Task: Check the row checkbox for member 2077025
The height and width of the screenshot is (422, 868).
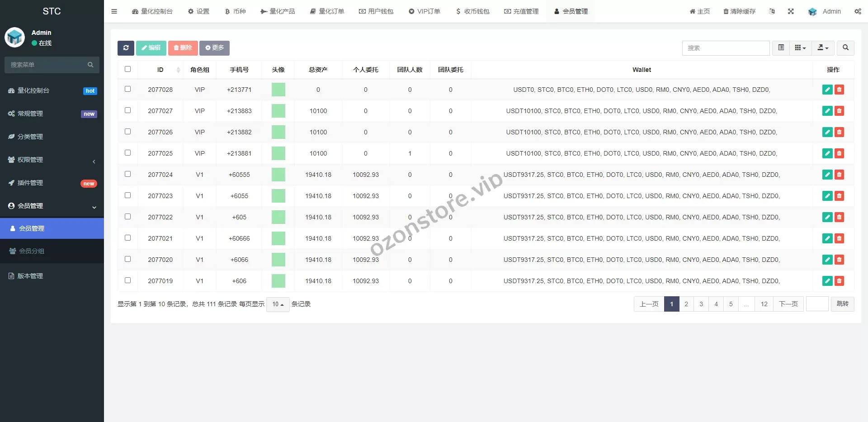Action: pyautogui.click(x=128, y=153)
